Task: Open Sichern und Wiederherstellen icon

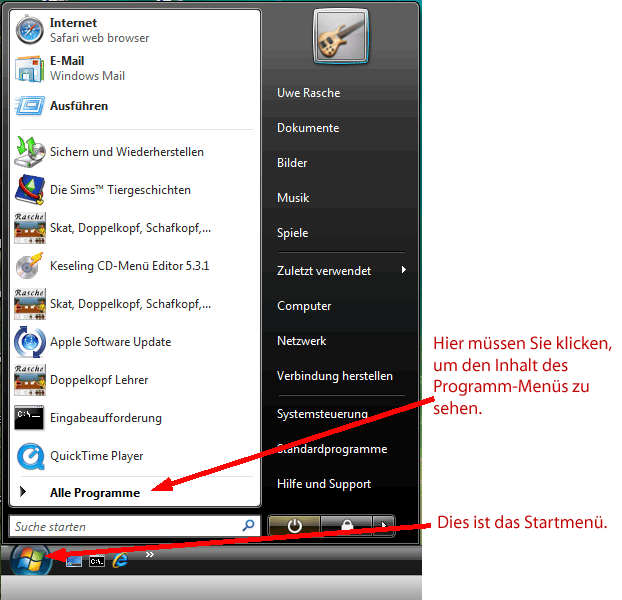Action: point(29,152)
